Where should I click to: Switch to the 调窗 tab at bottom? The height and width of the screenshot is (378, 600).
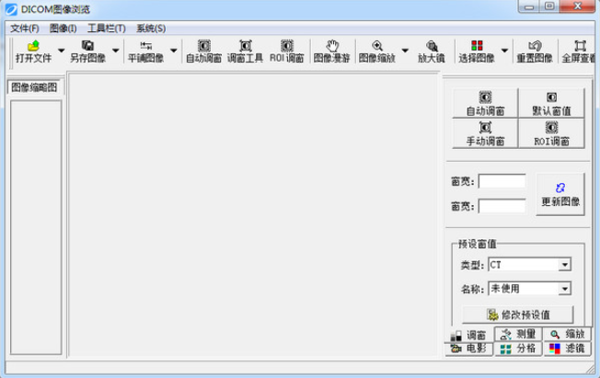coord(469,335)
